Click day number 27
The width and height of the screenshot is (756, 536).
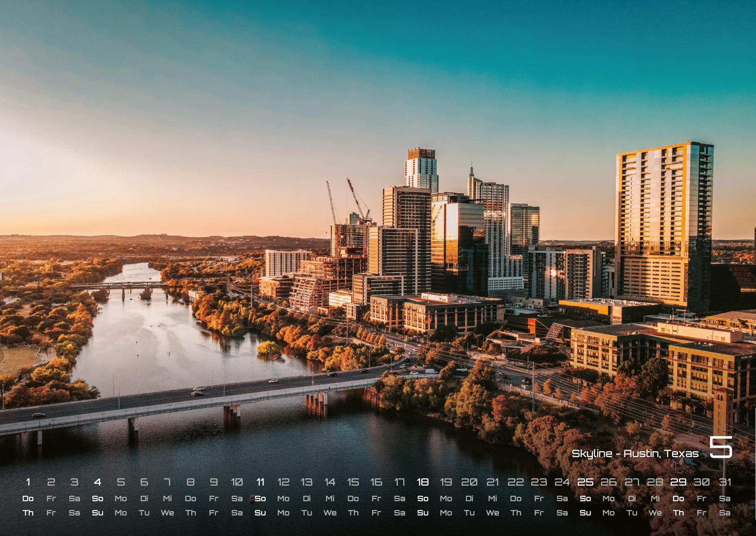(632, 482)
